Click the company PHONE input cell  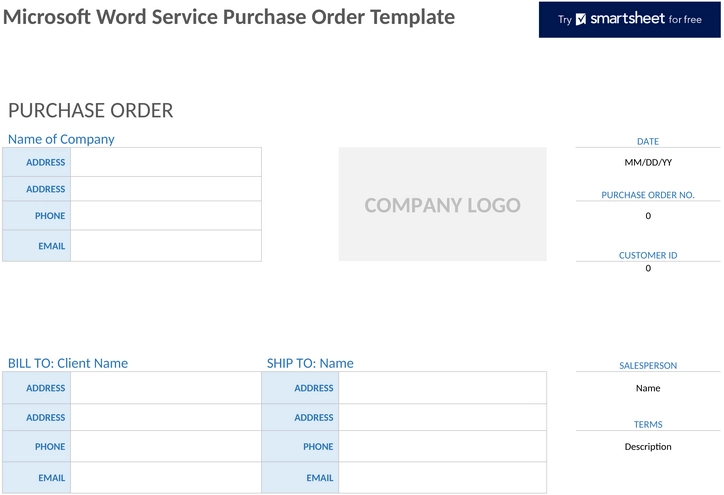coord(166,216)
